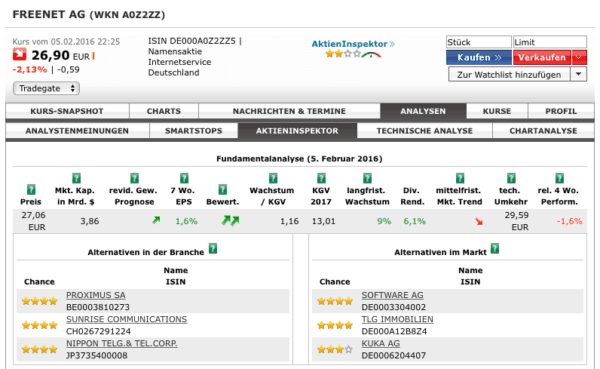Open help icon above Mkt. Kap. column
The image size is (600, 369).
(77, 178)
